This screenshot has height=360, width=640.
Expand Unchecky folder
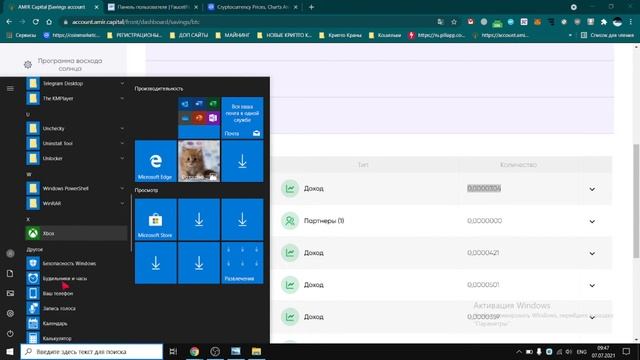(x=76, y=128)
